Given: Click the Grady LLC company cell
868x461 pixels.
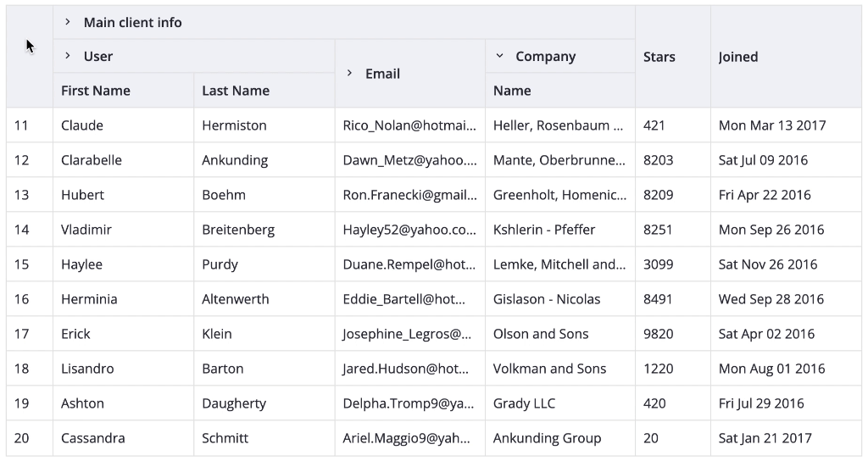Looking at the screenshot, I should click(560, 403).
